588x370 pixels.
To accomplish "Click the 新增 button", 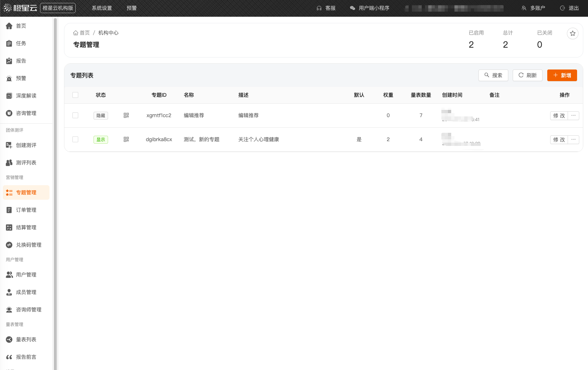I will 562,75.
